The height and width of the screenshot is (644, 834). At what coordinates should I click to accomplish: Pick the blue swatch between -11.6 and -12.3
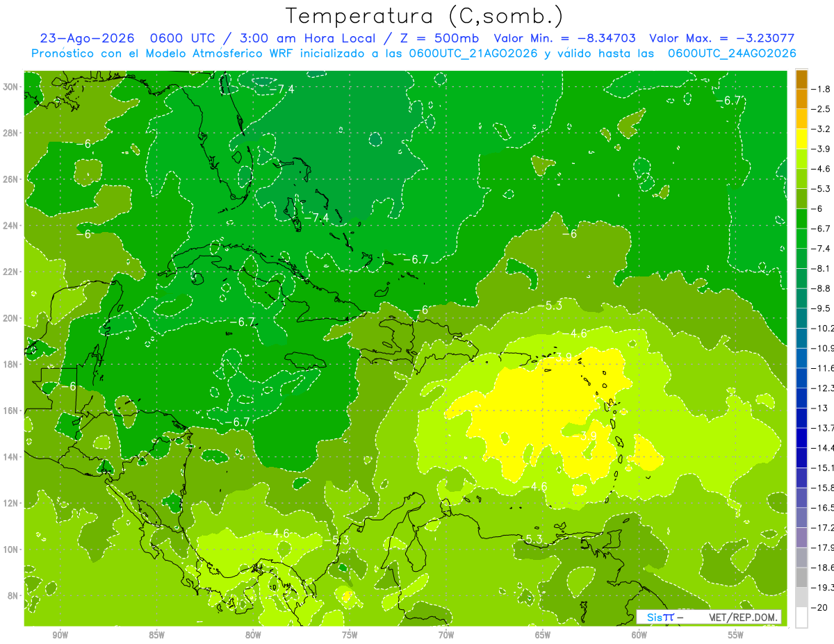(x=801, y=378)
